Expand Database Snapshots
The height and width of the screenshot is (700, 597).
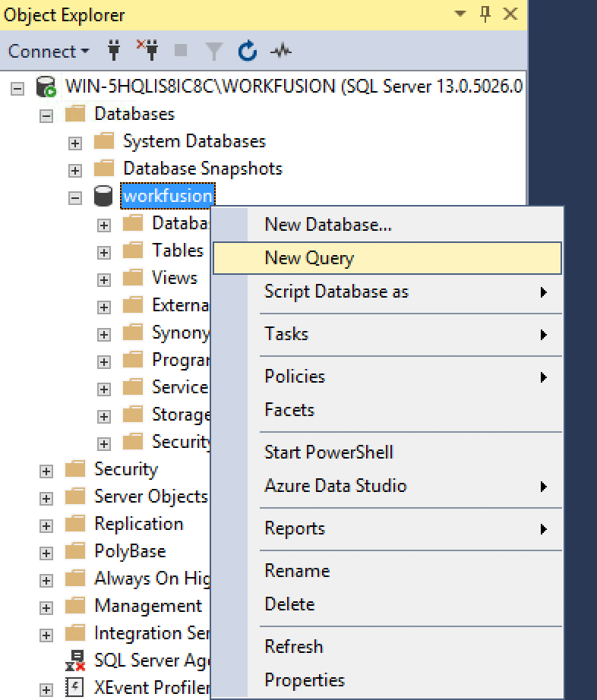click(x=75, y=171)
